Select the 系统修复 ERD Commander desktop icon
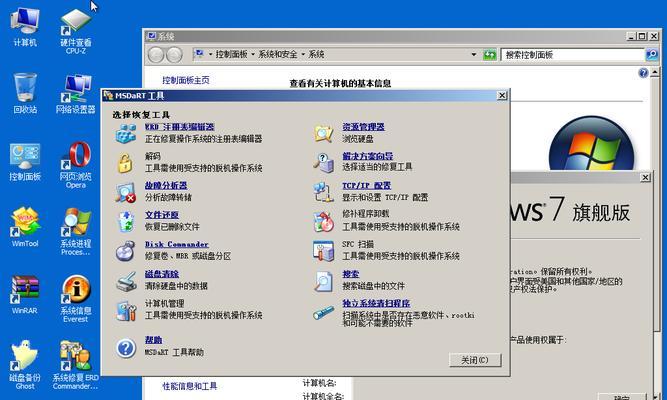667x400 pixels. [76, 365]
